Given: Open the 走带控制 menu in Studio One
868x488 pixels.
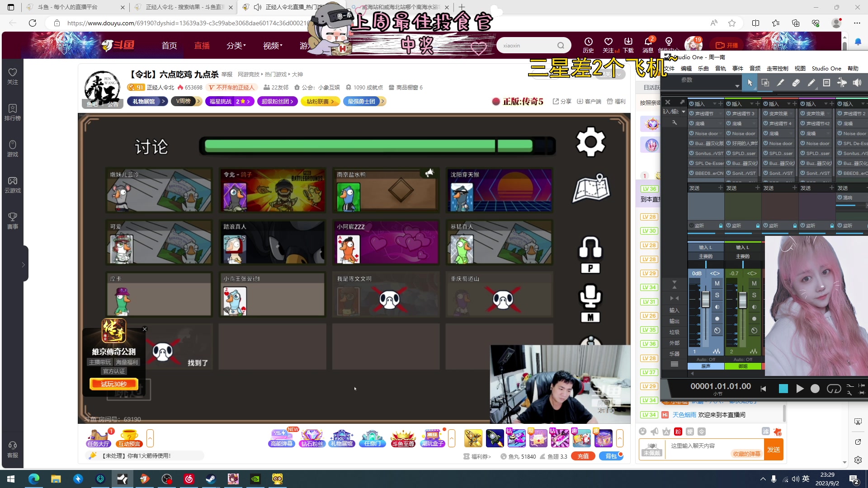Looking at the screenshot, I should (x=777, y=69).
